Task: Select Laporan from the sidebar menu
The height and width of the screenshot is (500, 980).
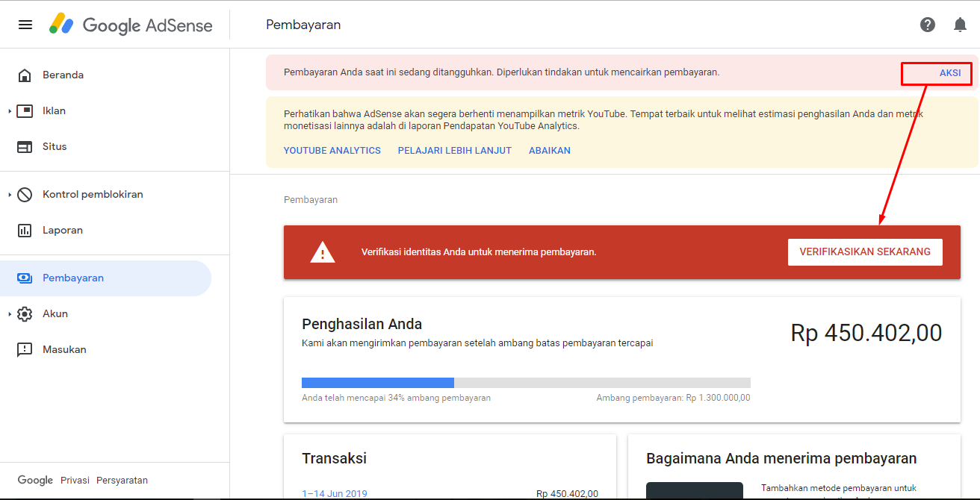Action: tap(61, 230)
